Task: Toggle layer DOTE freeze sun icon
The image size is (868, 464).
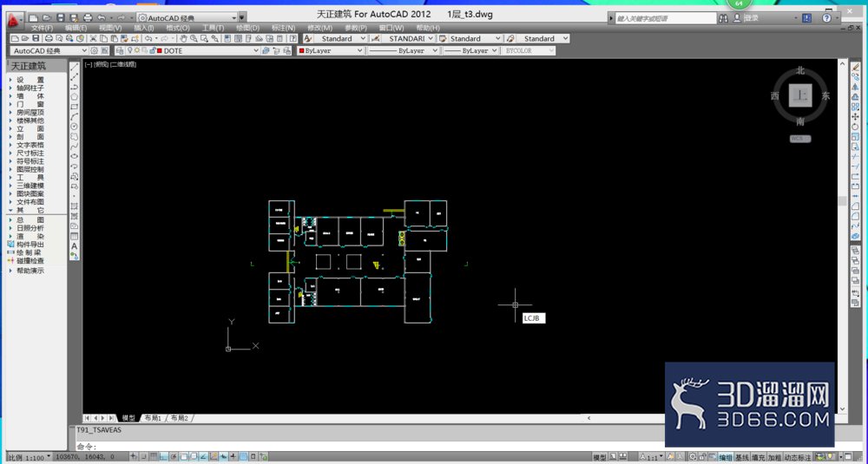Action: tap(137, 51)
